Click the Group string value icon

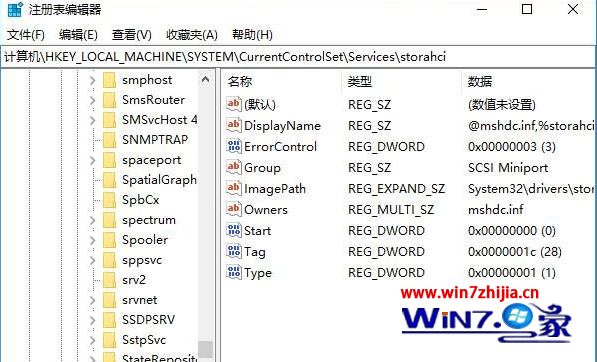(234, 167)
